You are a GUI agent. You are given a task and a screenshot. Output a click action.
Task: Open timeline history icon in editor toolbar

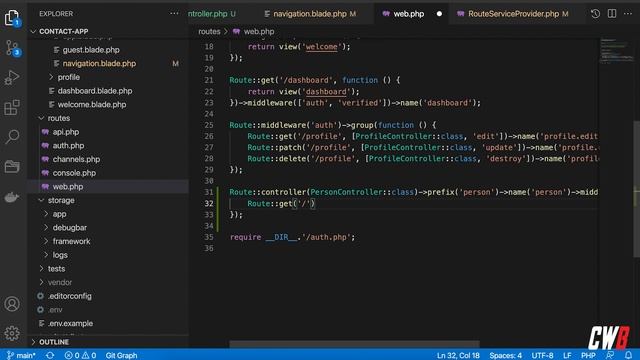595,13
